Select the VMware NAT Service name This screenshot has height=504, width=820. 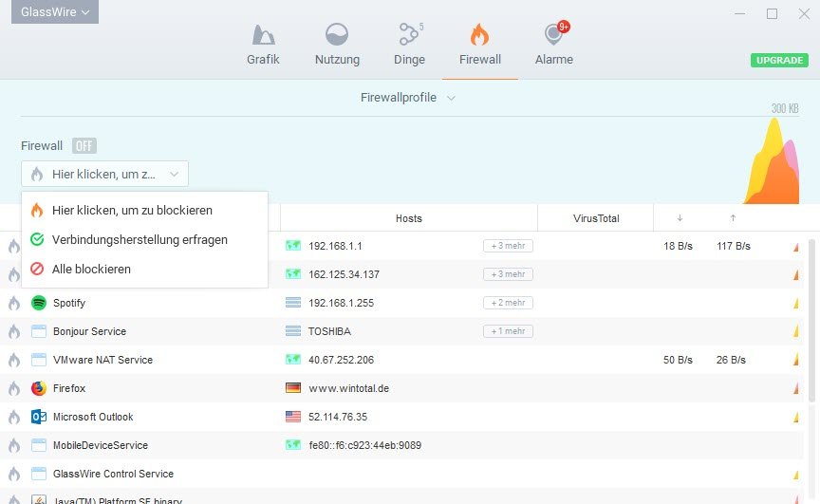102,360
